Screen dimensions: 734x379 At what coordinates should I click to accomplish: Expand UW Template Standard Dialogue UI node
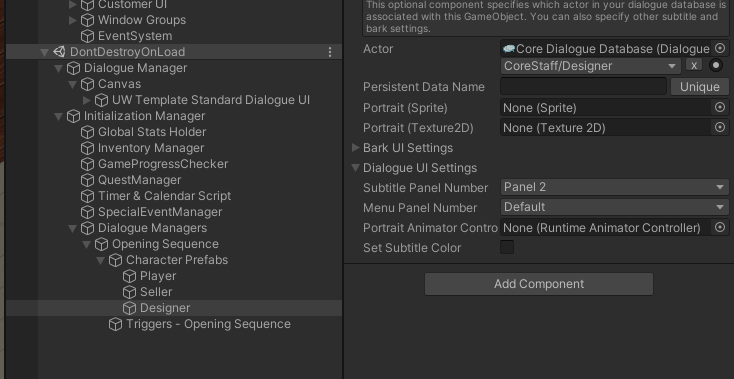click(x=87, y=100)
